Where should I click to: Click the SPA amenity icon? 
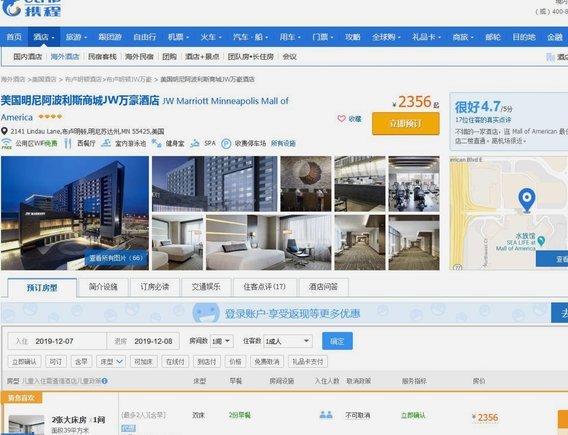tap(195, 143)
